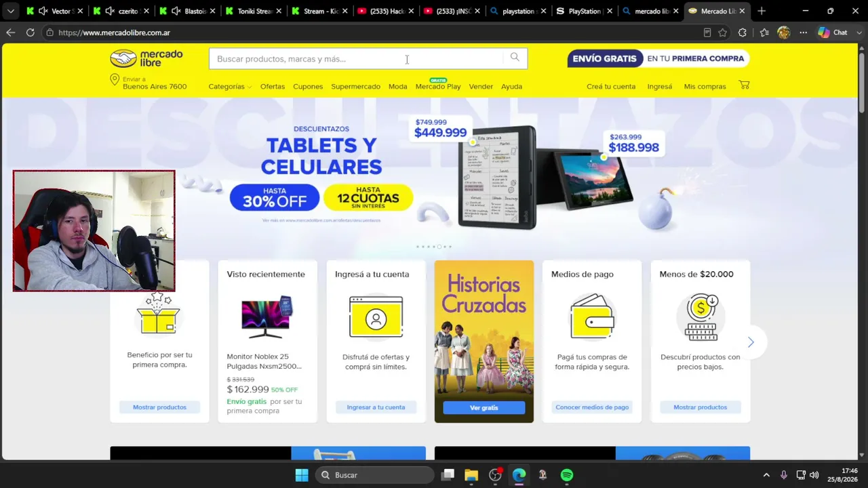Click the browser address bar URL
Viewport: 868px width, 488px height.
pyautogui.click(x=114, y=33)
